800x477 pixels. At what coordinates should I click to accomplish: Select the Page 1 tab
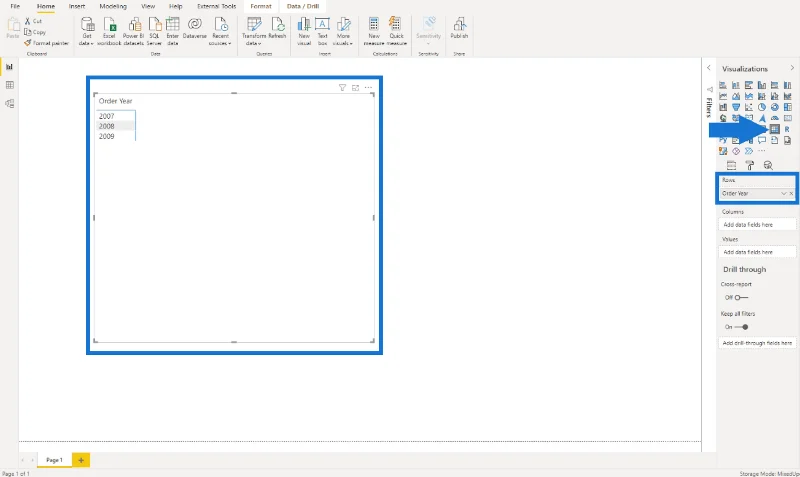point(54,460)
